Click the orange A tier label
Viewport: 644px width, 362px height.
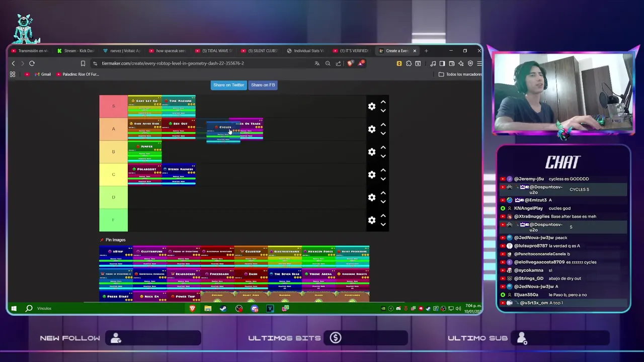[x=113, y=129]
